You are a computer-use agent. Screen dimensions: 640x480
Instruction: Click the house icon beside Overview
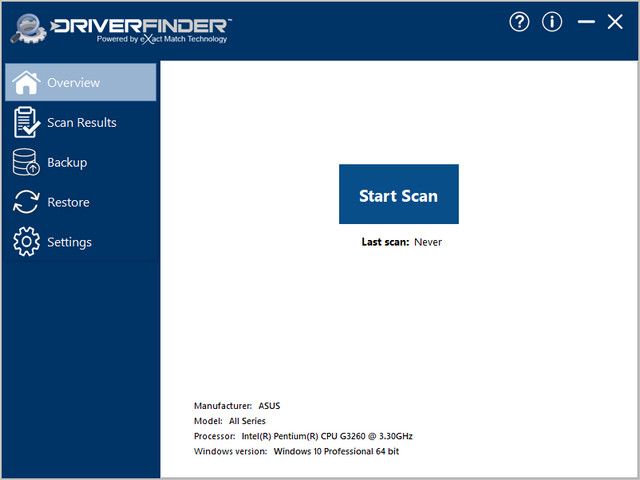(x=26, y=82)
